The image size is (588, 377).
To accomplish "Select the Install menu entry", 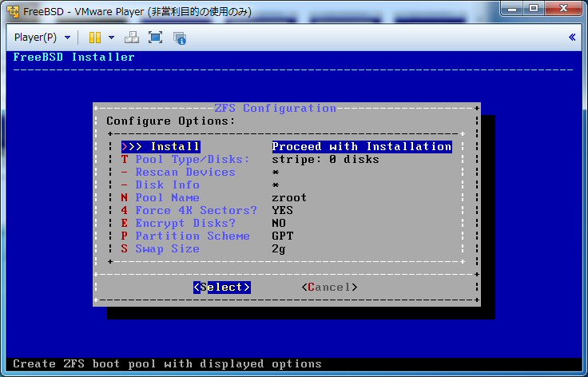I will (x=161, y=146).
